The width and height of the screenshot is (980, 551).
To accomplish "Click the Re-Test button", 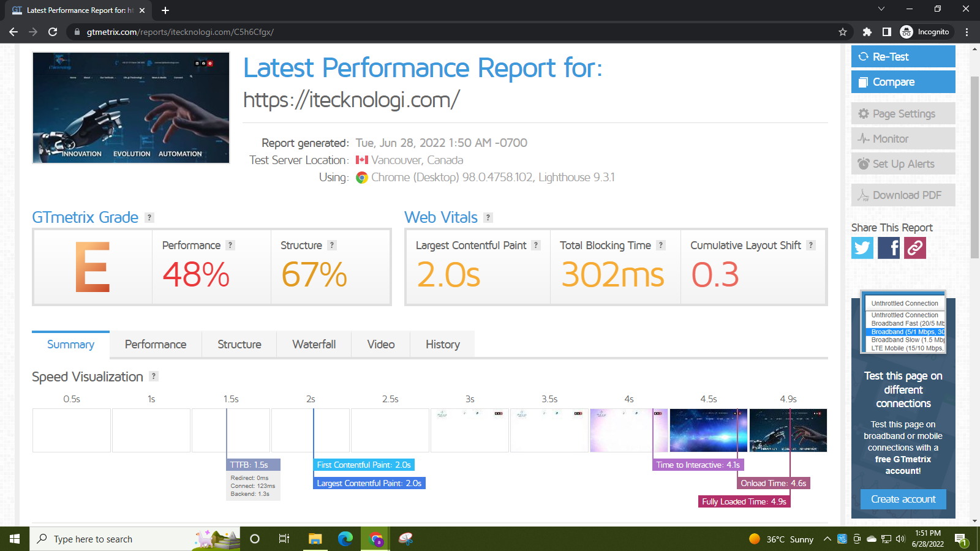I will (x=903, y=57).
